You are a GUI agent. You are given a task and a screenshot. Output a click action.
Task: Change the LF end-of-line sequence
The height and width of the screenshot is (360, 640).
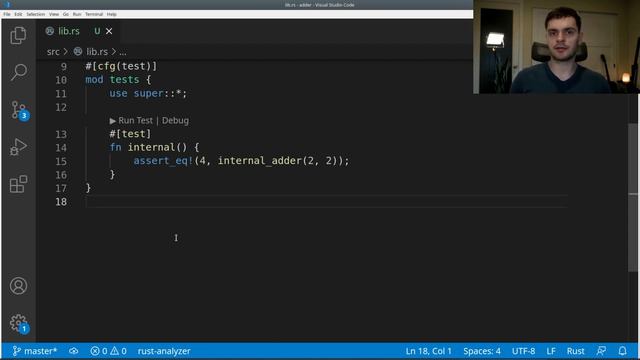click(x=551, y=351)
